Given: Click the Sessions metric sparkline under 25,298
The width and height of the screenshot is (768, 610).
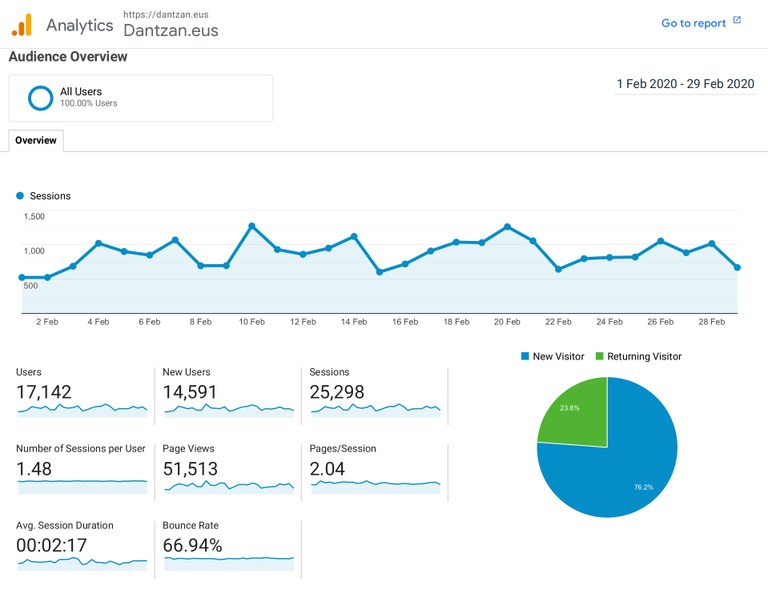Looking at the screenshot, I should [375, 408].
